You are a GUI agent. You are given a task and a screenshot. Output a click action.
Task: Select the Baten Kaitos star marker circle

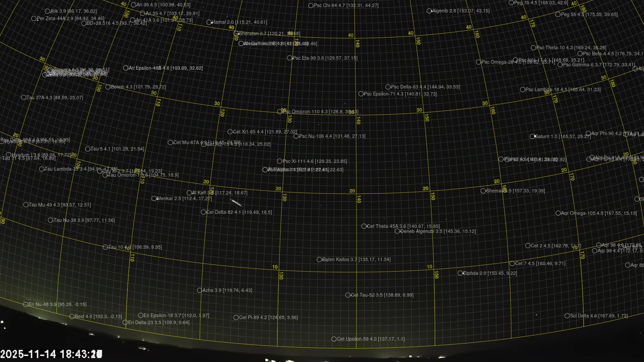tap(319, 259)
